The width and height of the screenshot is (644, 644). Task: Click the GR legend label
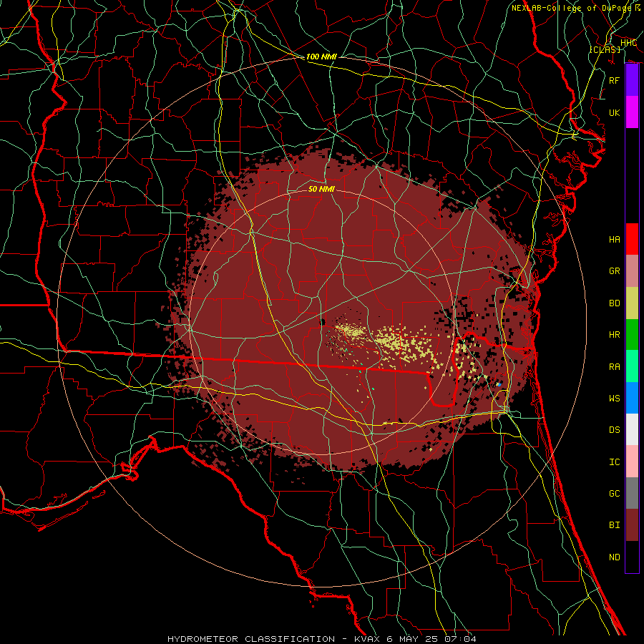[614, 271]
